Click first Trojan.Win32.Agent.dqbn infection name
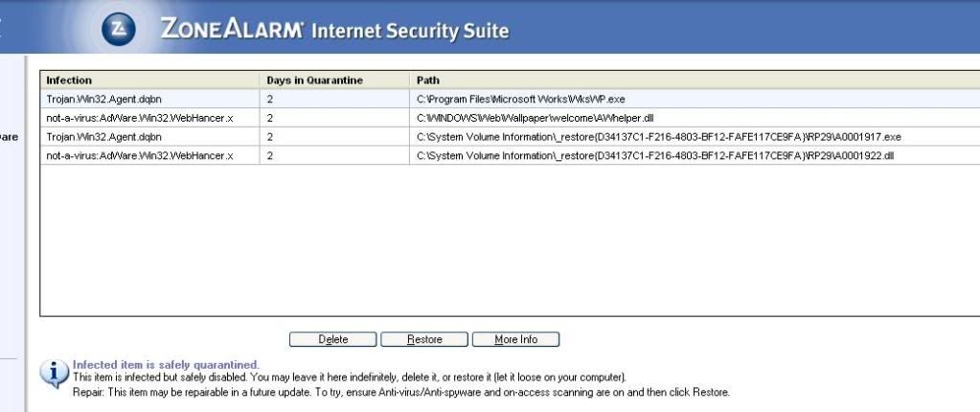 [x=104, y=99]
